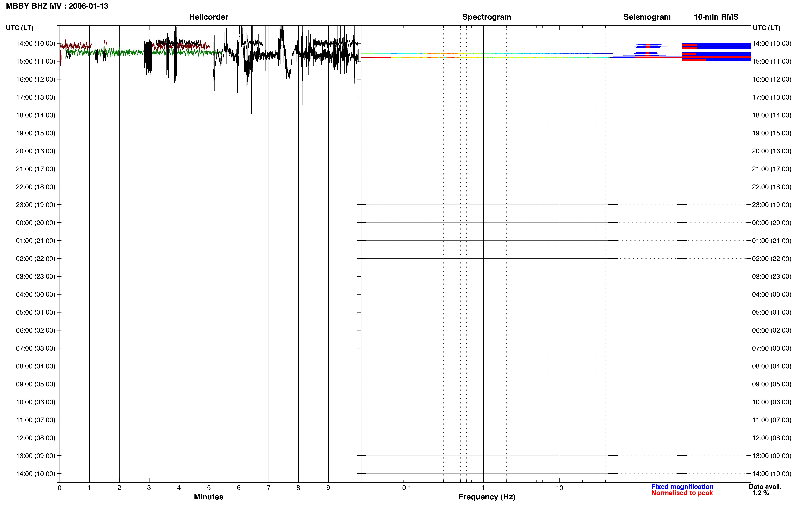Image resolution: width=812 pixels, height=508 pixels.
Task: Click right time label '07:00 (03:00)'
Action: point(772,348)
